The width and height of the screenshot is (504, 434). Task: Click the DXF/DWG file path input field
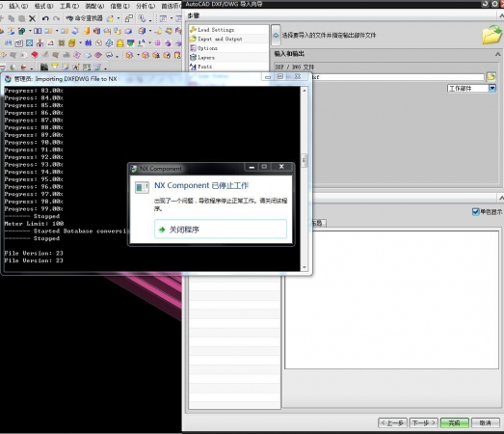(x=398, y=77)
